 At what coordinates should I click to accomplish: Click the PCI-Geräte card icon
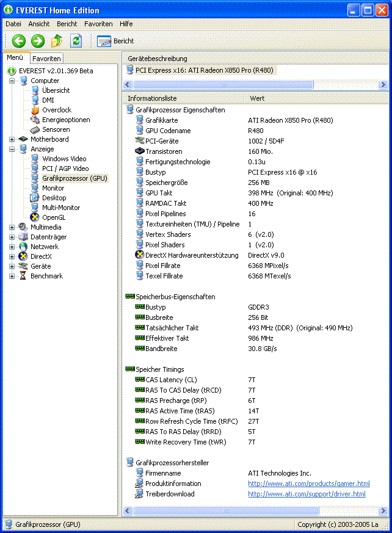click(139, 140)
